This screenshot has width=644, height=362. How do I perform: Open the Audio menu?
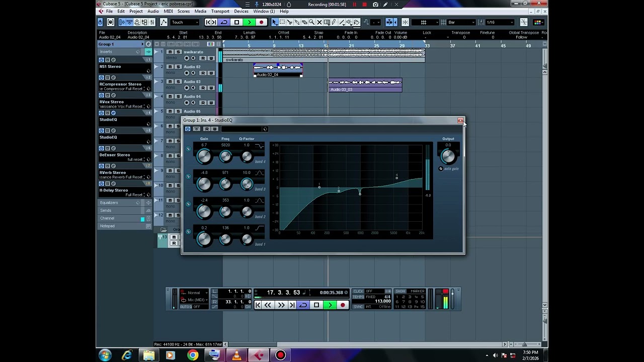click(153, 11)
